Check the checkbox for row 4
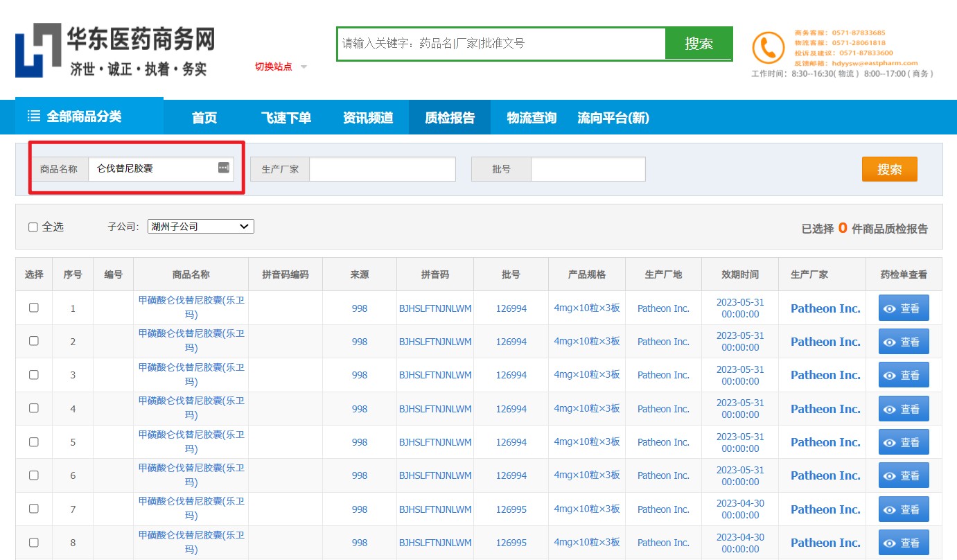957x560 pixels. point(34,408)
